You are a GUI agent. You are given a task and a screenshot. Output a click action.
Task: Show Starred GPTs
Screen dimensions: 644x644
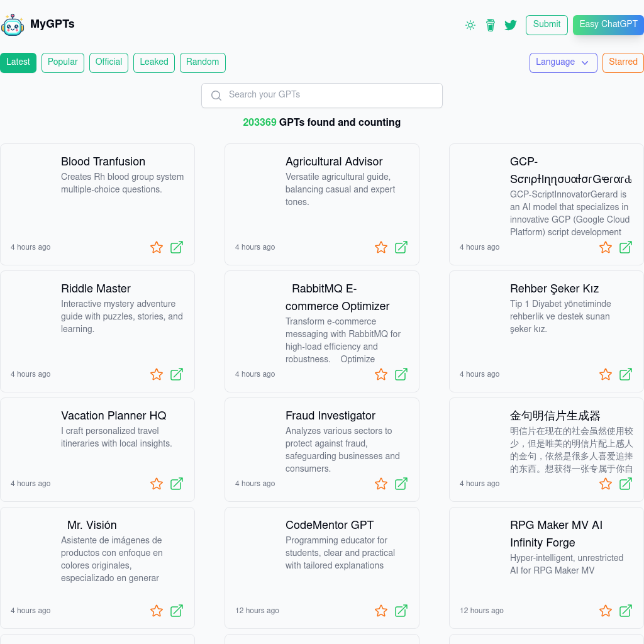623,62
